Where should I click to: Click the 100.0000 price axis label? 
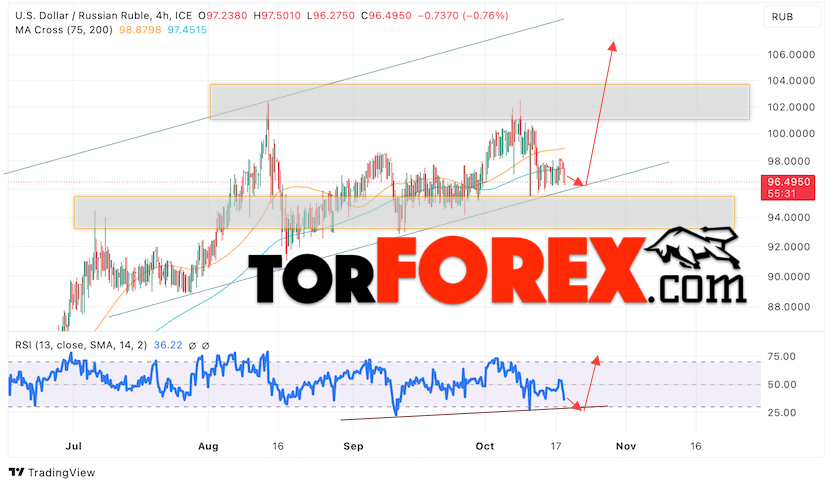(791, 133)
